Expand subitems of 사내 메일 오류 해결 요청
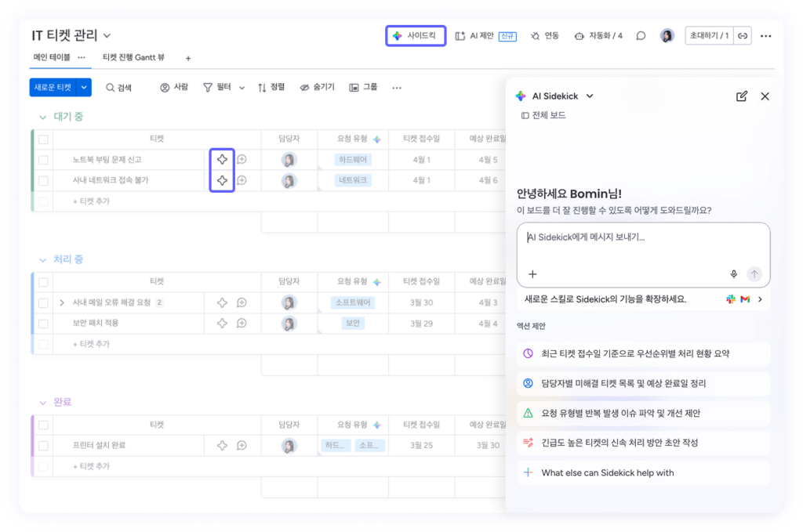The image size is (803, 532). click(x=61, y=302)
